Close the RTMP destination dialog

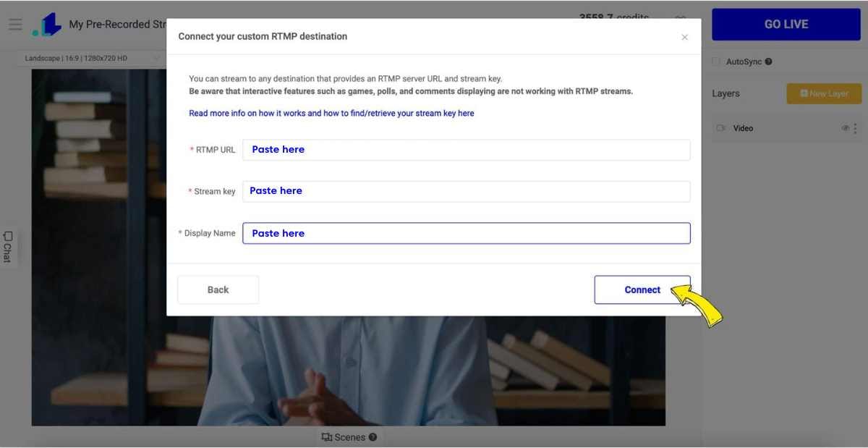pos(684,37)
